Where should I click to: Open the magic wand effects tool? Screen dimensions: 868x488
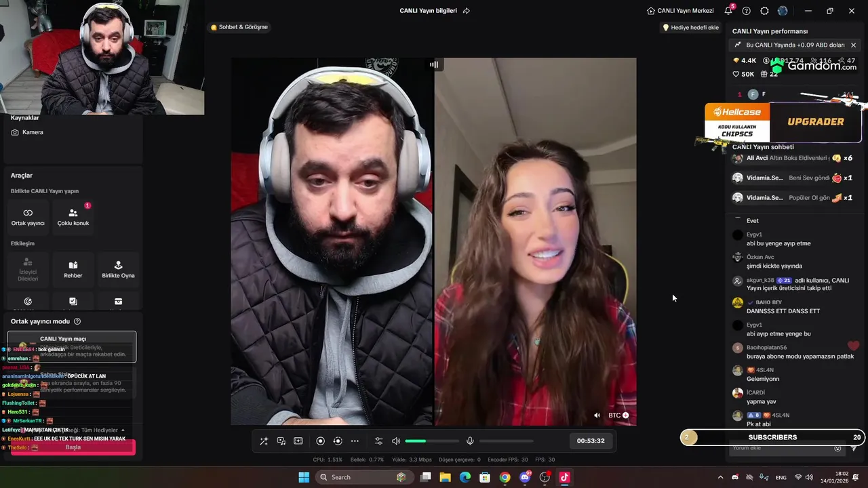(264, 441)
